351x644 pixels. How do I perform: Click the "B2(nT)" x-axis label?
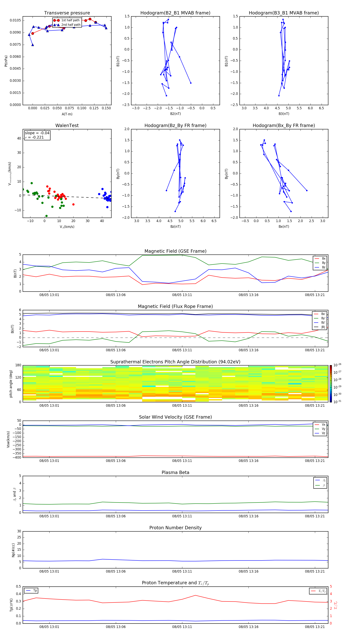[175, 114]
